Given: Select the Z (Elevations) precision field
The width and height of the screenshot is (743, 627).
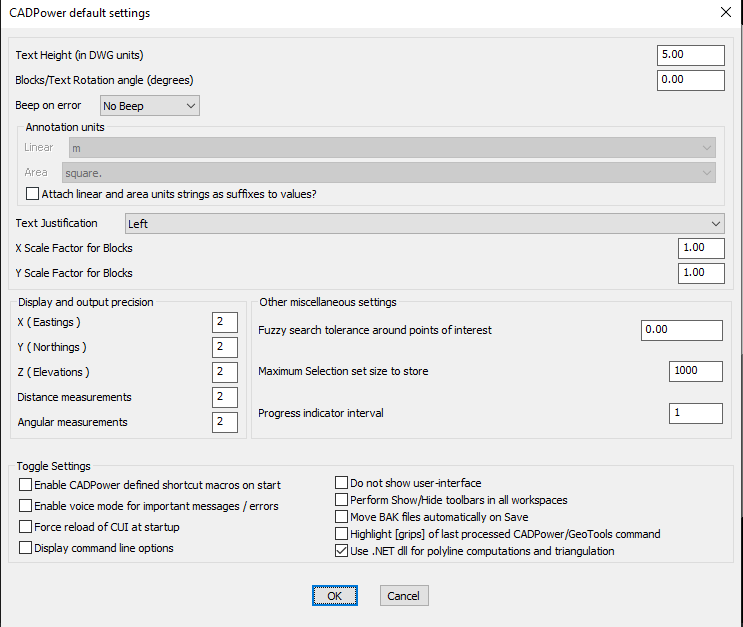Looking at the screenshot, I should point(225,372).
